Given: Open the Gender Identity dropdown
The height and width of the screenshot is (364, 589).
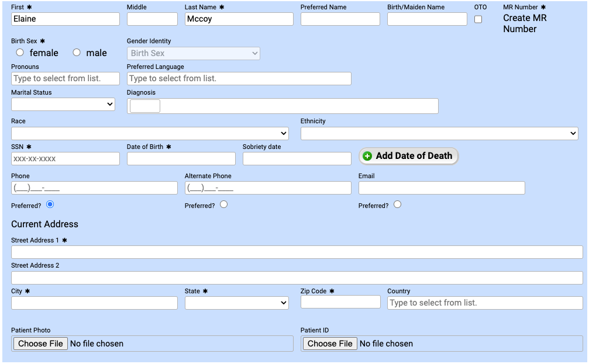Looking at the screenshot, I should point(193,53).
